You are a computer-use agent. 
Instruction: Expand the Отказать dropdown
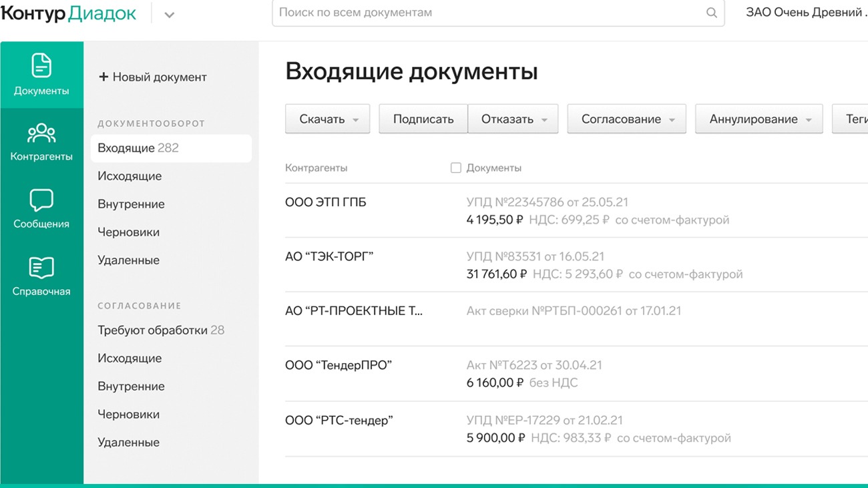tap(513, 119)
